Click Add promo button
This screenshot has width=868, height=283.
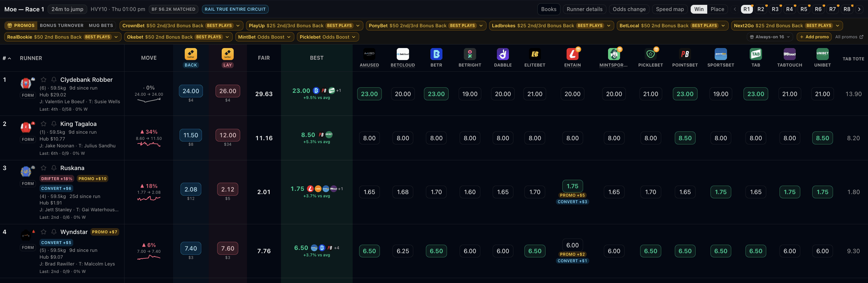coord(814,37)
